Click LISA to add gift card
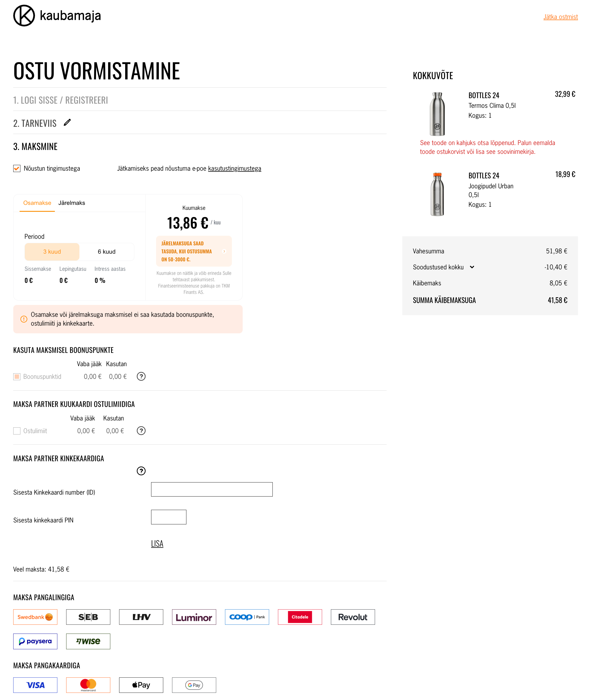 click(x=157, y=544)
